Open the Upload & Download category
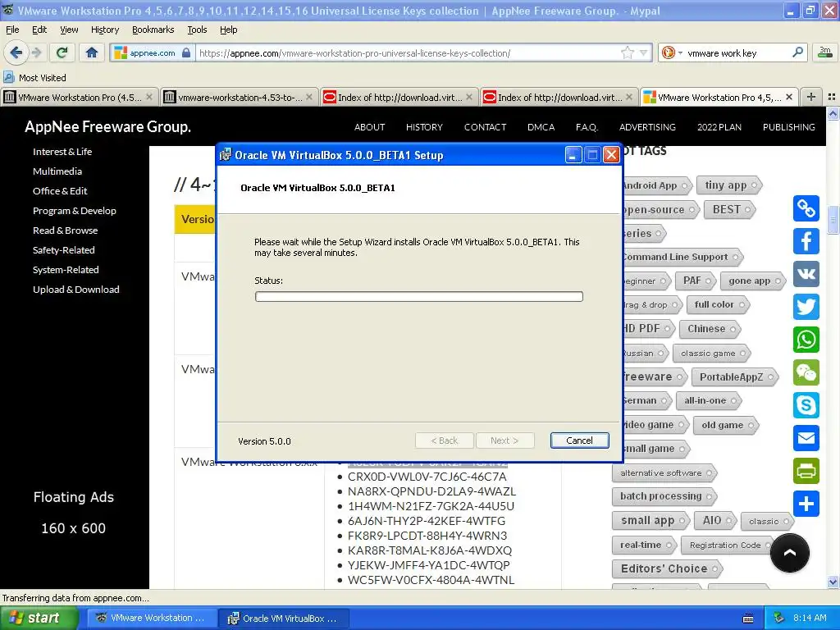840x630 pixels. tap(76, 290)
